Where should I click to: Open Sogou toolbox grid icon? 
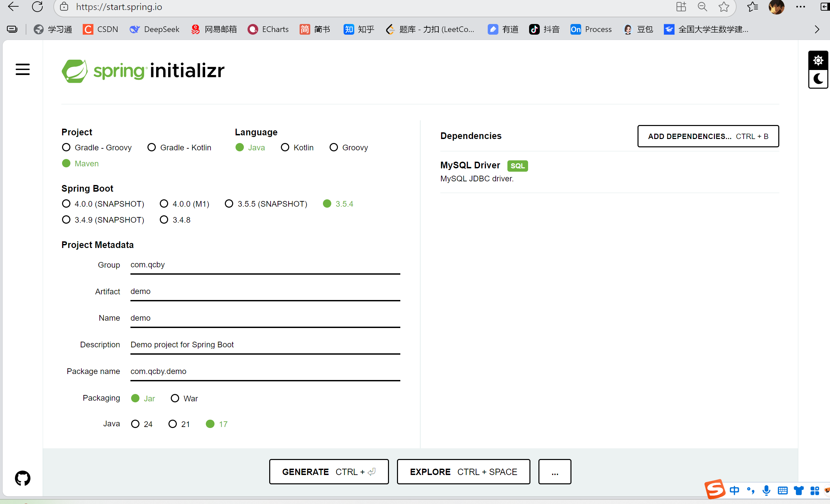click(815, 491)
